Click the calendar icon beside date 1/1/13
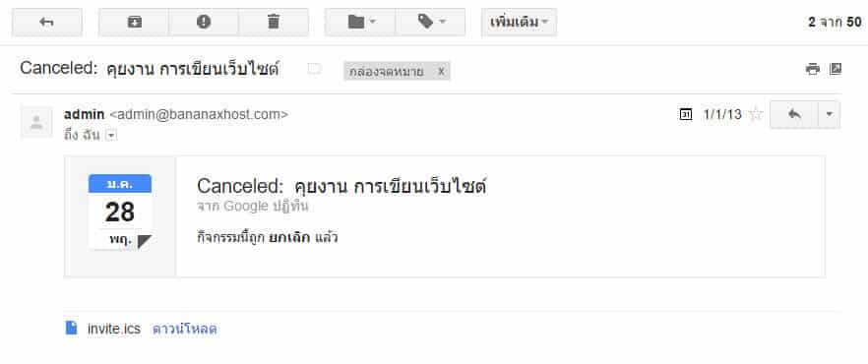 point(685,114)
